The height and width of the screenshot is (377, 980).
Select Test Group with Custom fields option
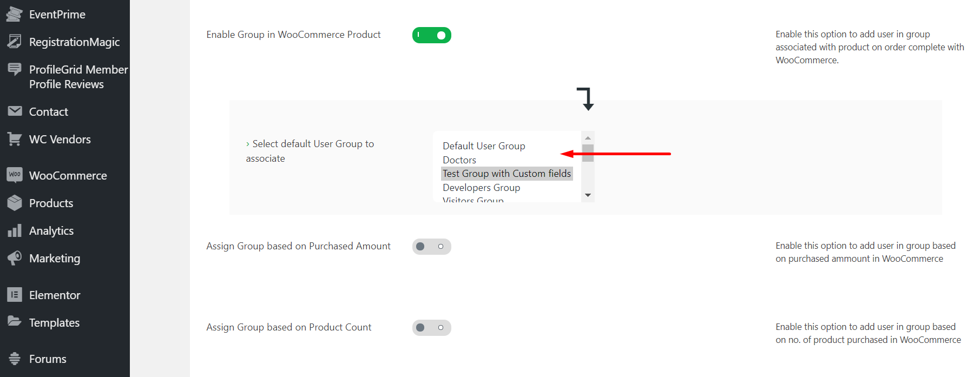coord(507,174)
